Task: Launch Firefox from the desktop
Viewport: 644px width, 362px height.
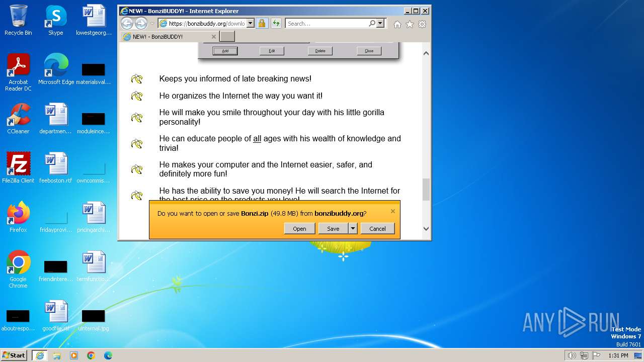Action: click(18, 217)
